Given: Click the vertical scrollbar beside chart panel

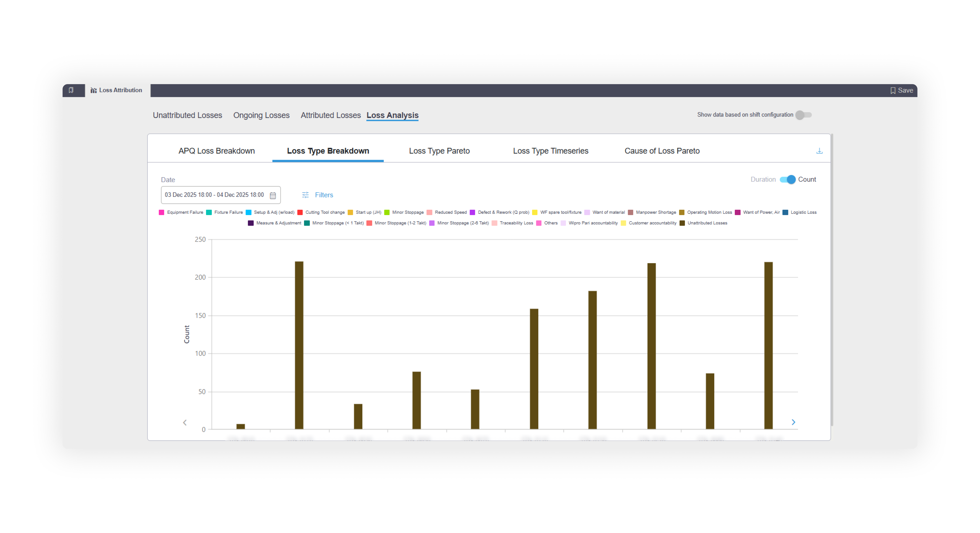Looking at the screenshot, I should [832, 279].
